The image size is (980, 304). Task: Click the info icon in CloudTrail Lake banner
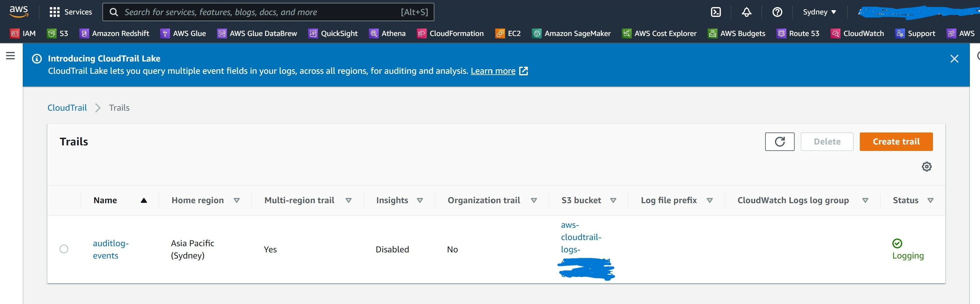37,59
